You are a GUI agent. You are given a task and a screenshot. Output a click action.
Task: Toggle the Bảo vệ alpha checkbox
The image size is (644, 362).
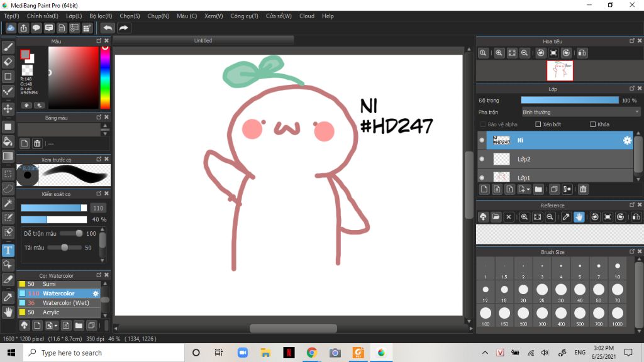point(483,124)
